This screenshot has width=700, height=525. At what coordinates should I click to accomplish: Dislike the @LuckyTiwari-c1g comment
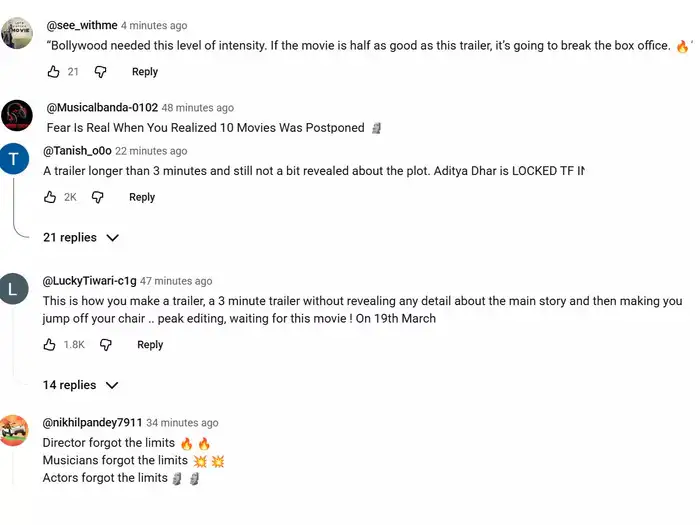pyautogui.click(x=105, y=345)
